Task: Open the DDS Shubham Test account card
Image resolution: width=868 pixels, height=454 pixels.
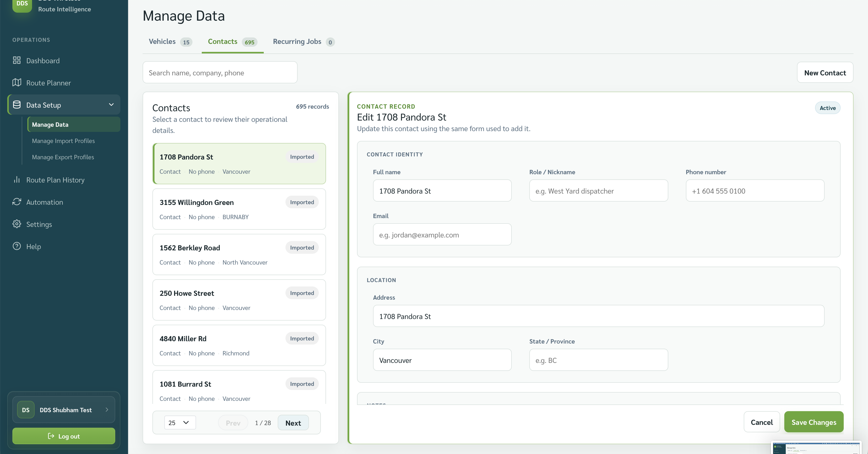Action: [64, 410]
